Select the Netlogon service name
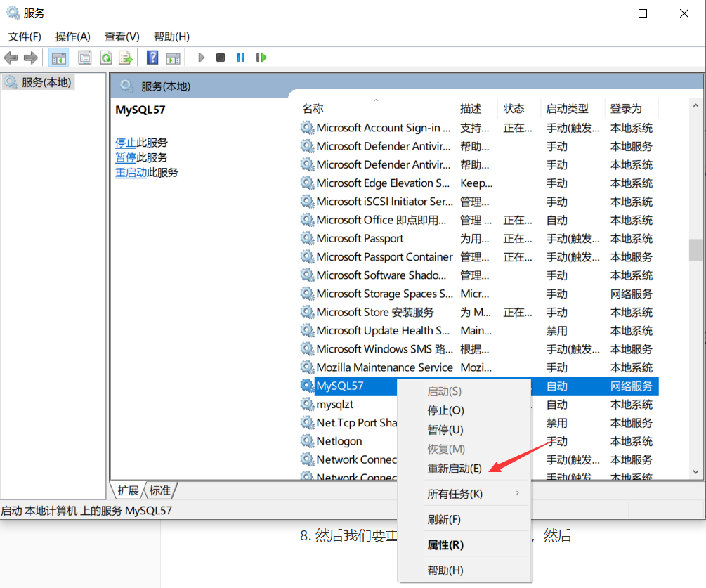 point(339,441)
